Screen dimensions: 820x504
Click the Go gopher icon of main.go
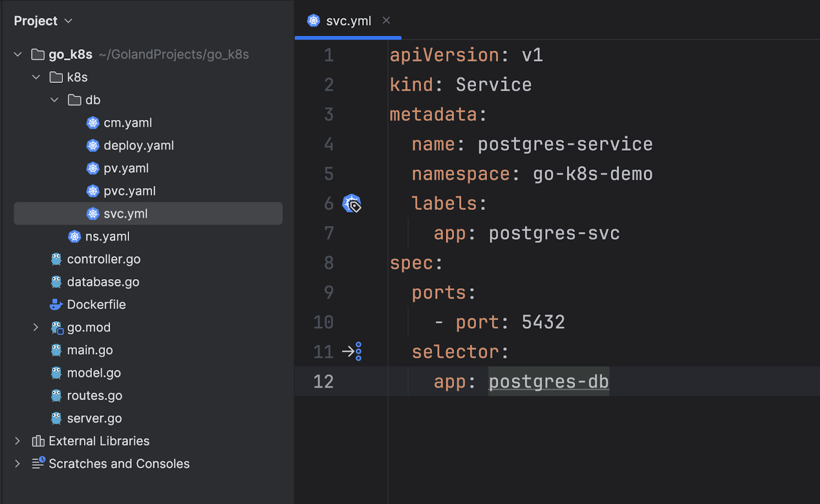[x=56, y=350]
